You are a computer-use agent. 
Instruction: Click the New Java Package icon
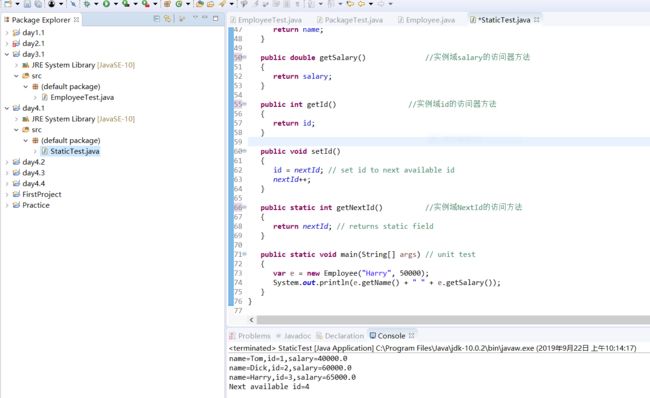(x=167, y=4)
